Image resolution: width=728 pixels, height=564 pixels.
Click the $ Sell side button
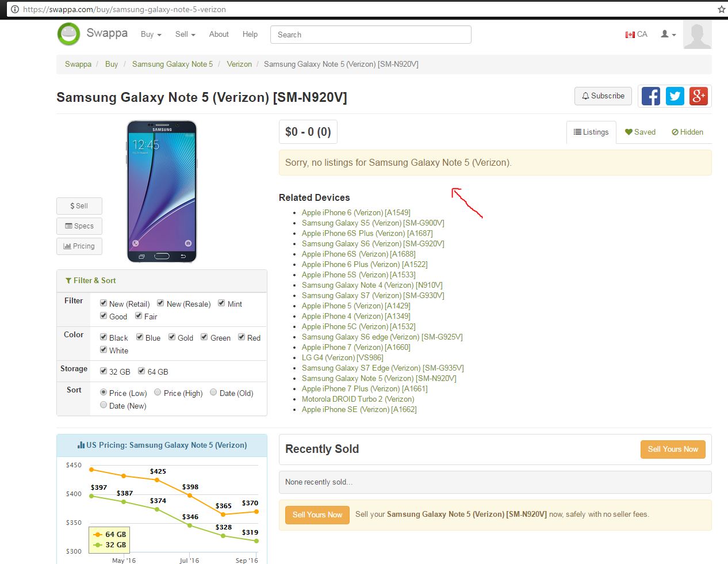tap(79, 206)
